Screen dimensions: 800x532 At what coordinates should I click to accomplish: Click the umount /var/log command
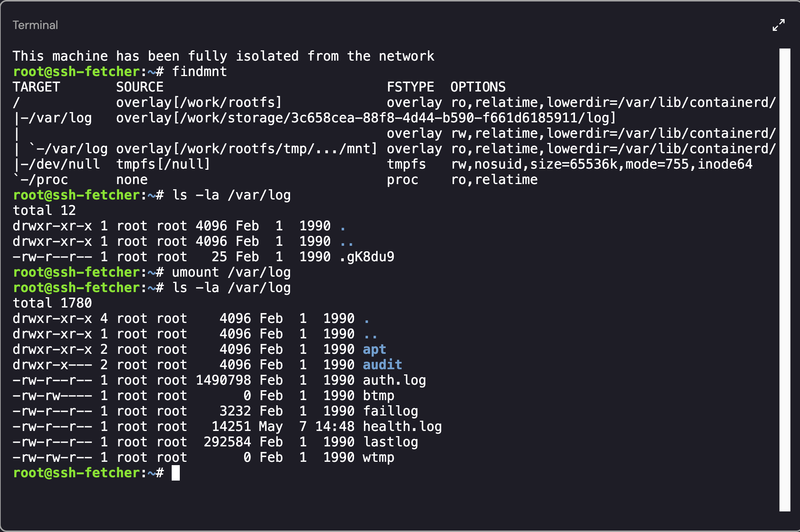pos(231,272)
